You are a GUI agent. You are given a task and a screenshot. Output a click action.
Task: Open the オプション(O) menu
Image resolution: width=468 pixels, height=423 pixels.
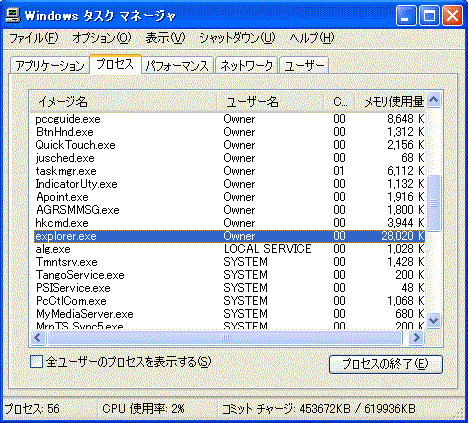tap(102, 38)
